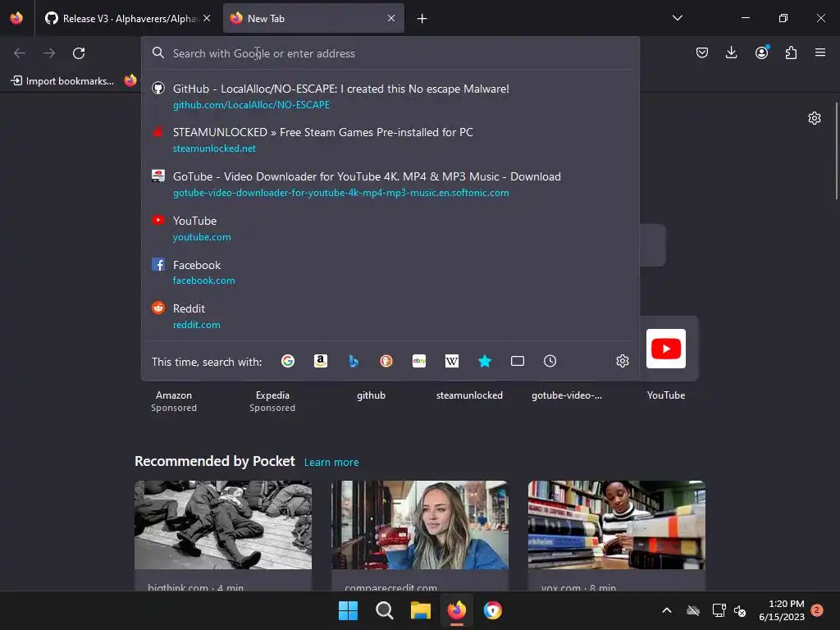The height and width of the screenshot is (630, 840).
Task: Search this time with Google icon
Action: (x=288, y=361)
